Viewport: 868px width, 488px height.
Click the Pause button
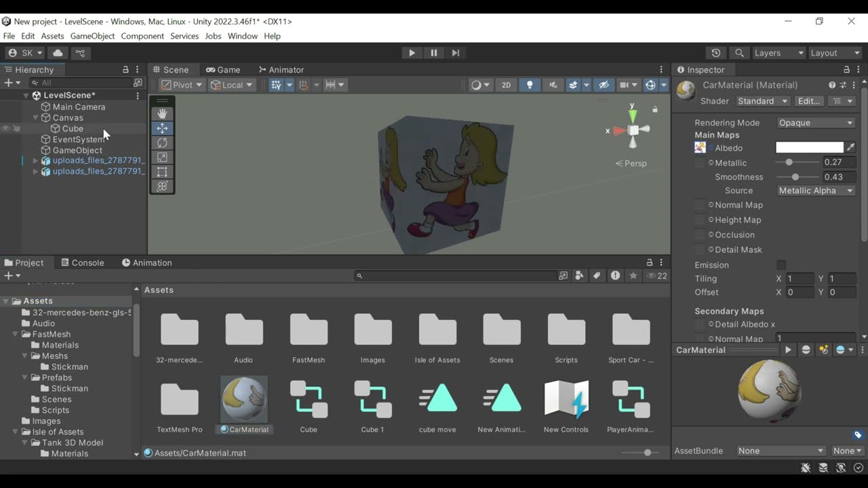pyautogui.click(x=434, y=53)
